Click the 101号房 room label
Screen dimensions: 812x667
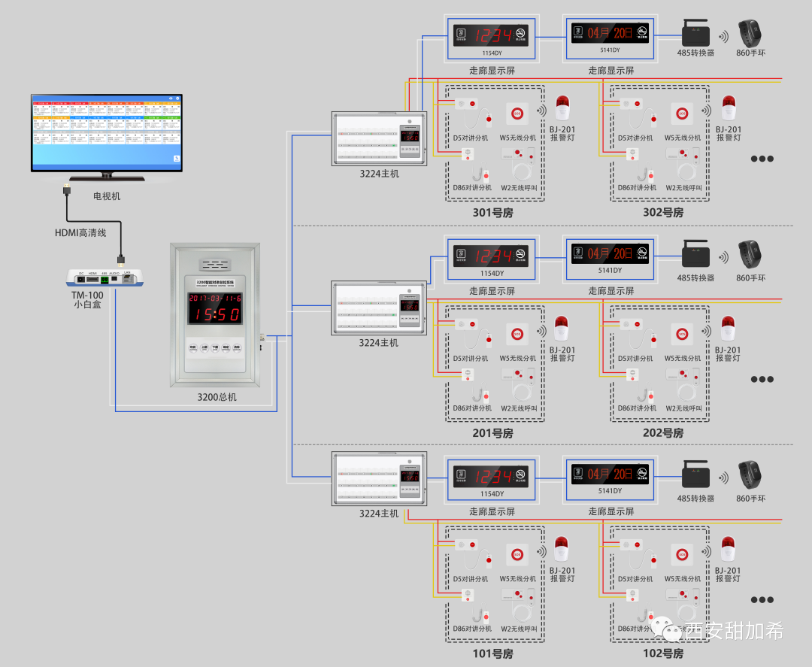[492, 653]
